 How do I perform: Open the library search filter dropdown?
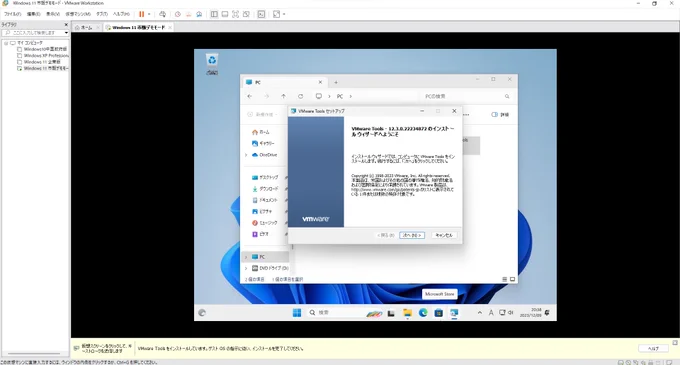click(x=66, y=33)
